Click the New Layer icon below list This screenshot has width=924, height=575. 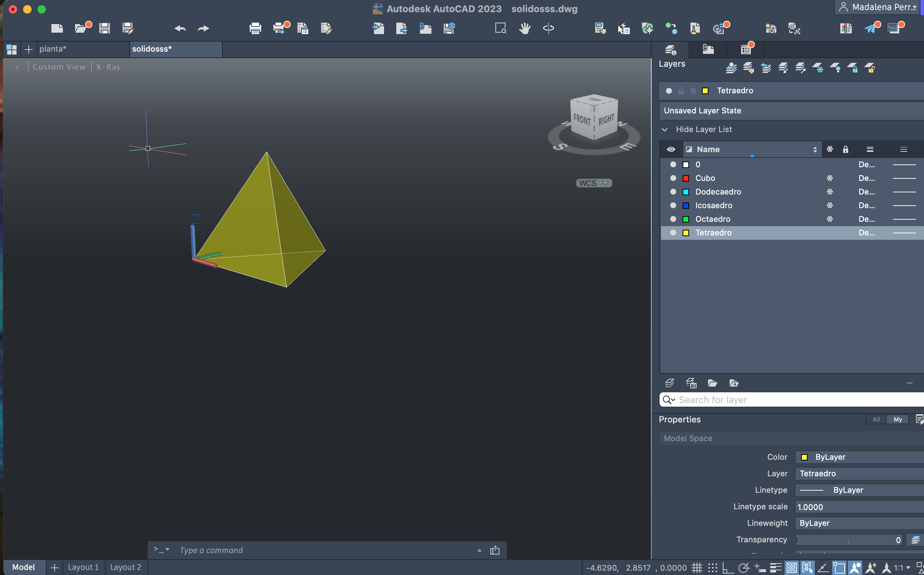tap(669, 383)
